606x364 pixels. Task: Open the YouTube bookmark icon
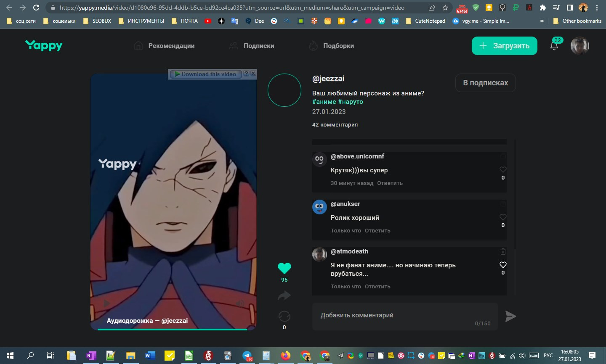pyautogui.click(x=208, y=21)
